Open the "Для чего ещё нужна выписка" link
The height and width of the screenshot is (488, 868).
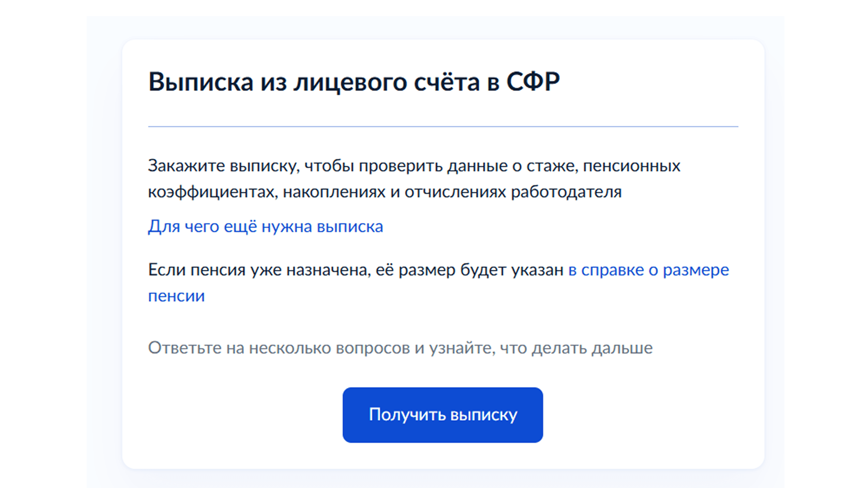coord(265,227)
